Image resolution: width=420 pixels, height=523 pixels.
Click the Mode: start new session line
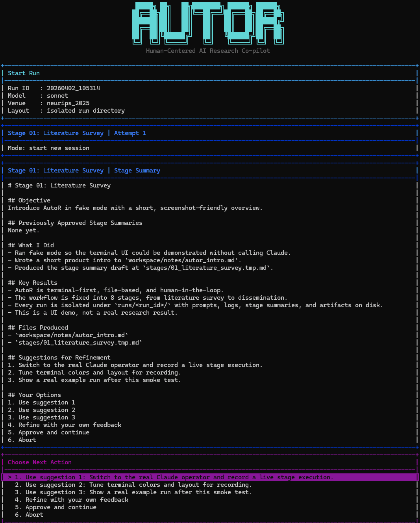click(48, 148)
